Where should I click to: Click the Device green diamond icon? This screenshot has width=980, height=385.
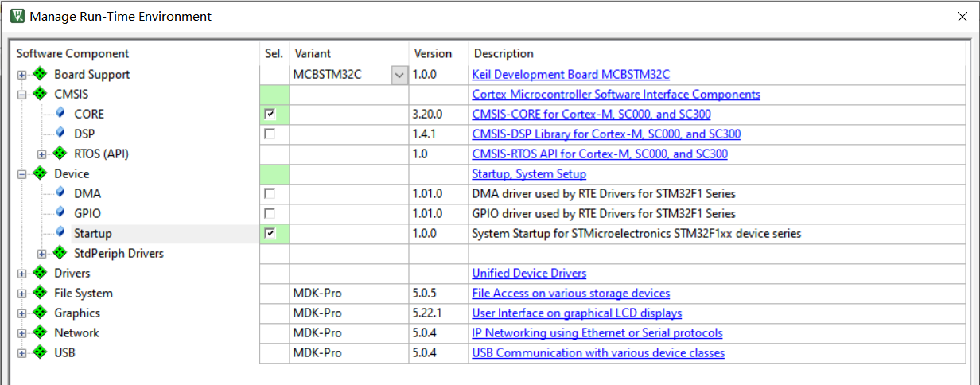tap(40, 173)
